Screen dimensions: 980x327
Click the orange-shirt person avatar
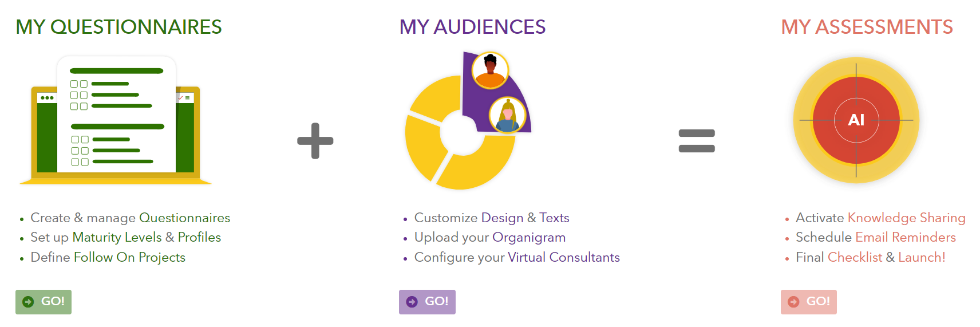click(490, 70)
